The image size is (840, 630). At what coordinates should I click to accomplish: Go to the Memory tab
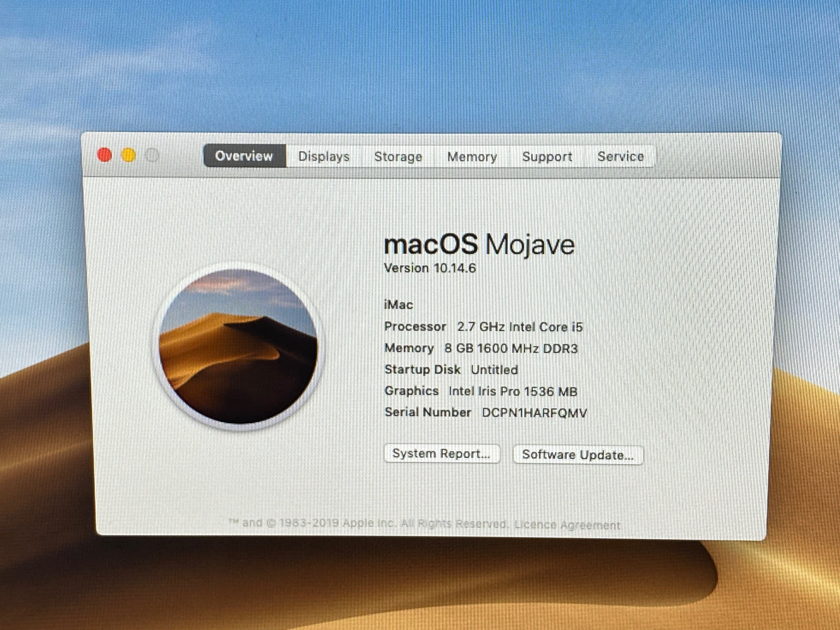pos(472,156)
